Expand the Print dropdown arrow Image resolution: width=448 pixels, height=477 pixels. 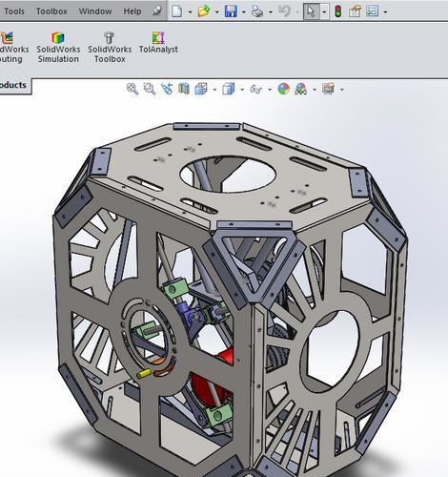tap(271, 12)
